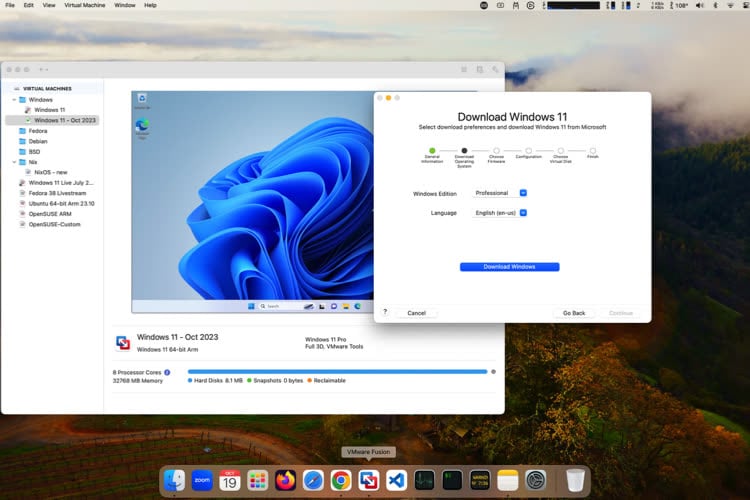Select Windows 11 Live July VM
The height and width of the screenshot is (500, 750).
point(61,183)
